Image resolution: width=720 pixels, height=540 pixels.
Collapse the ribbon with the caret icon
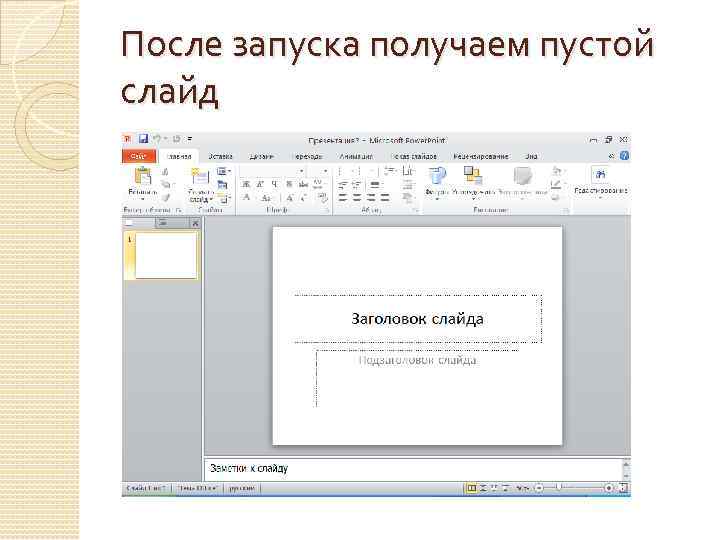click(611, 156)
